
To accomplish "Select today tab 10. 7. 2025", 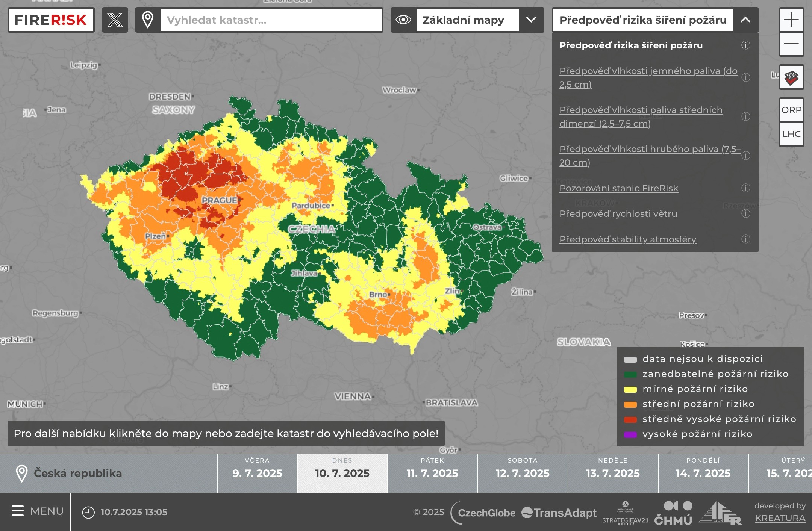I will [342, 473].
